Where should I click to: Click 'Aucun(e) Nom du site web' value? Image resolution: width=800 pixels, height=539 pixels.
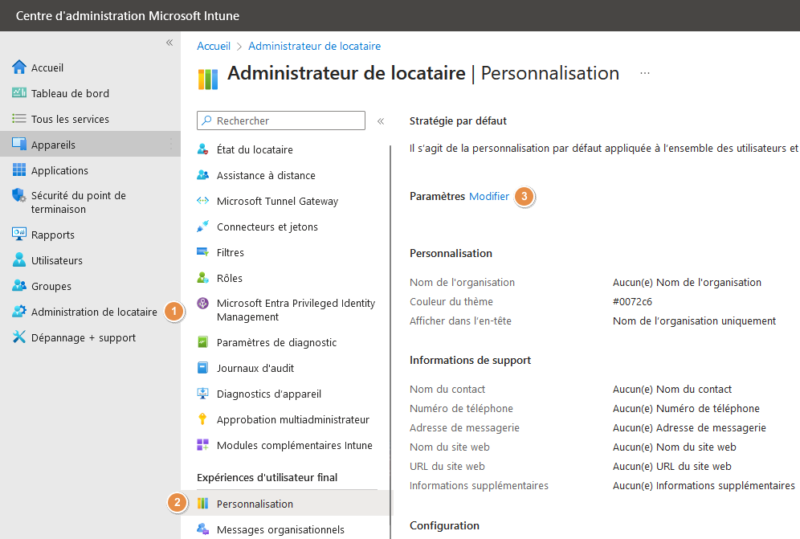pos(674,447)
